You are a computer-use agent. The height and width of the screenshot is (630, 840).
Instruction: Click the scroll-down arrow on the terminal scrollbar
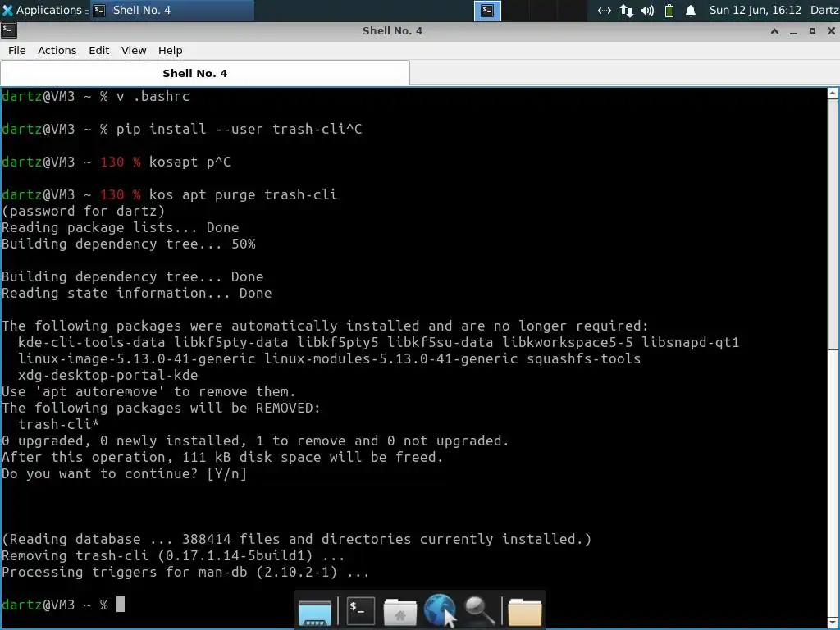pos(833,622)
